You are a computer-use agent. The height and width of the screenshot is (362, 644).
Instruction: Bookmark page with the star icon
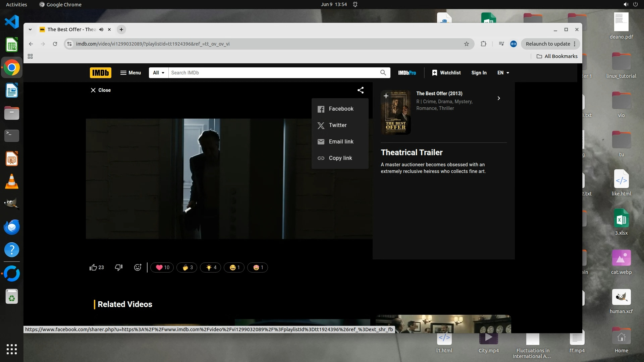[466, 44]
